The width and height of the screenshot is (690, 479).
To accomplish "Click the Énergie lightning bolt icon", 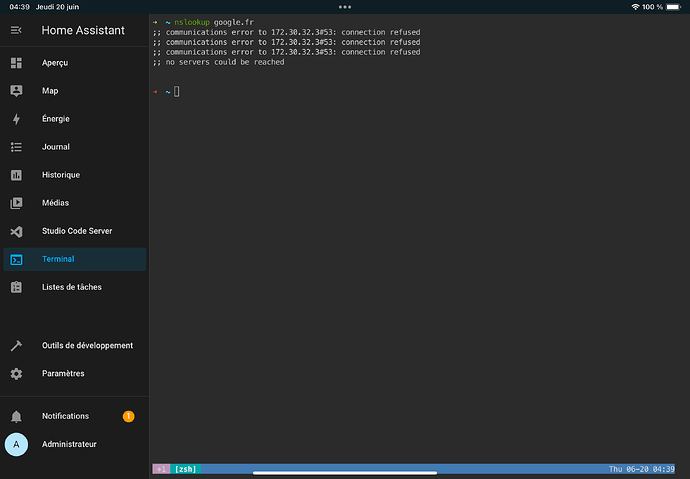I will tap(16, 119).
